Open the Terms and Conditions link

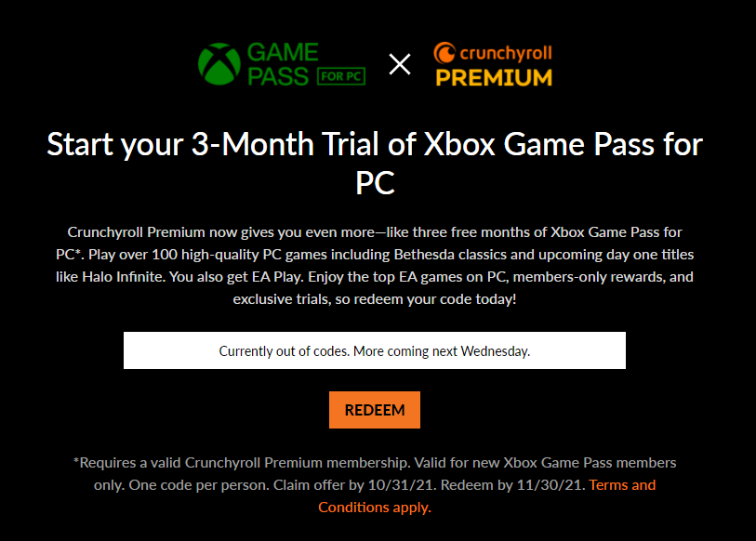pyautogui.click(x=622, y=484)
